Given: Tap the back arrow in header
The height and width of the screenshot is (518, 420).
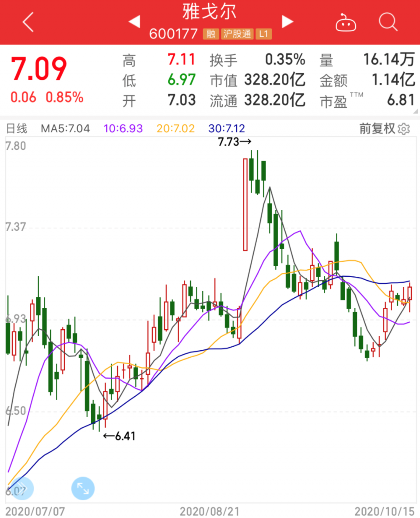Looking at the screenshot, I should tap(28, 22).
